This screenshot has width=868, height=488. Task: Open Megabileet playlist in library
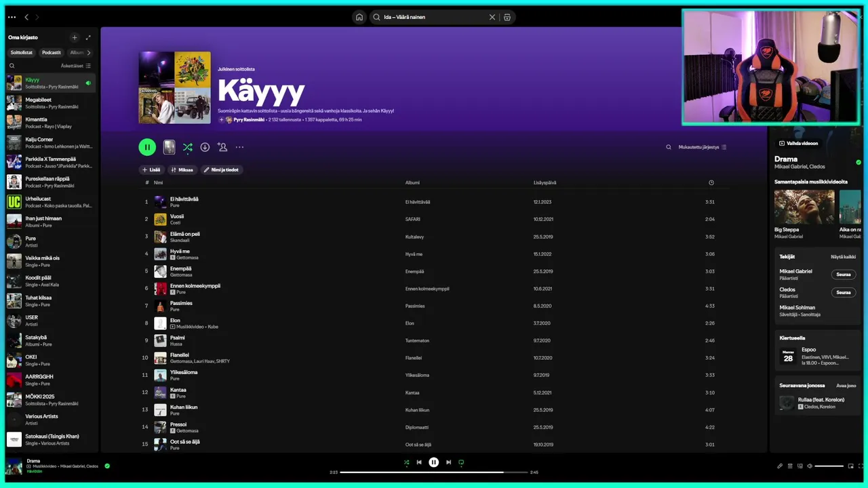[x=51, y=103]
